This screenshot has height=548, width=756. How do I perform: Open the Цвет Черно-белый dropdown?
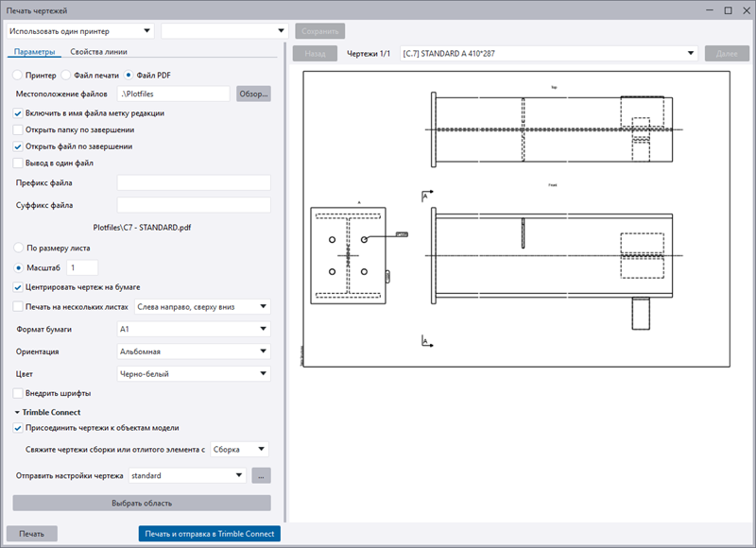194,374
